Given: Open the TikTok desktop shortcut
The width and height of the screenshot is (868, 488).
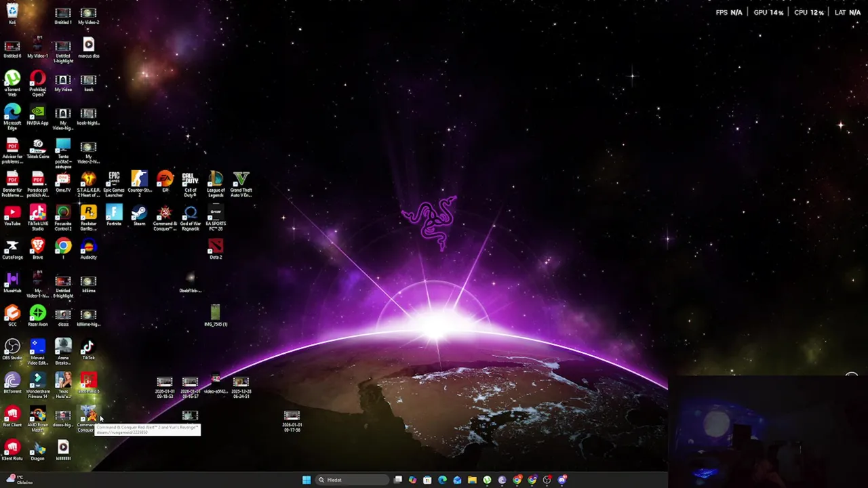Looking at the screenshot, I should (88, 350).
